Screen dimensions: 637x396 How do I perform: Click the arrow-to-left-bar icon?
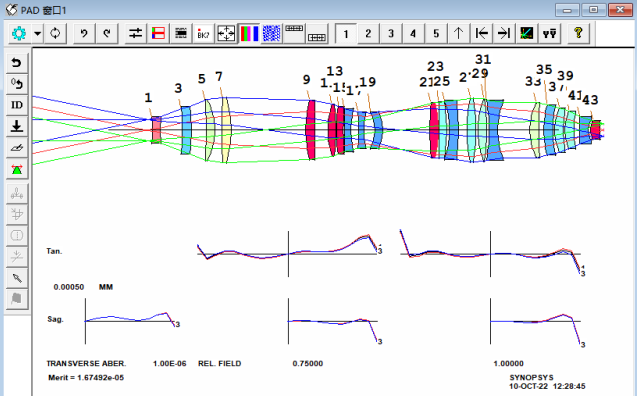[481, 33]
